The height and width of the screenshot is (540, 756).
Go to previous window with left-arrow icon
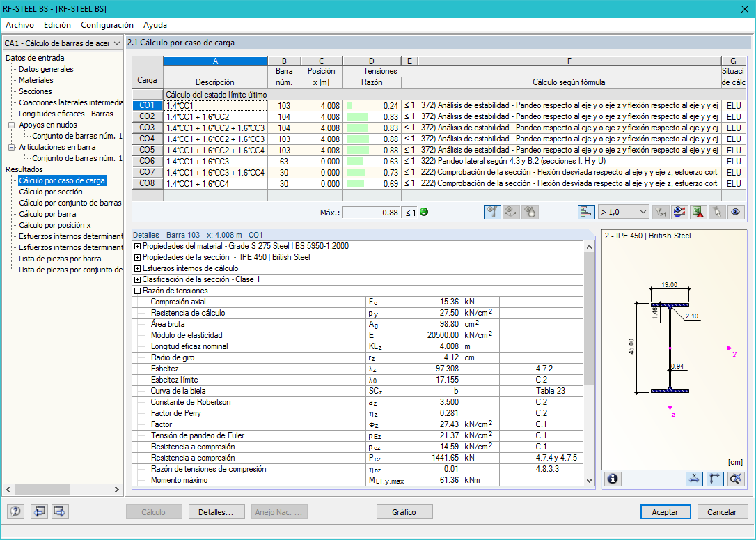[x=38, y=511]
